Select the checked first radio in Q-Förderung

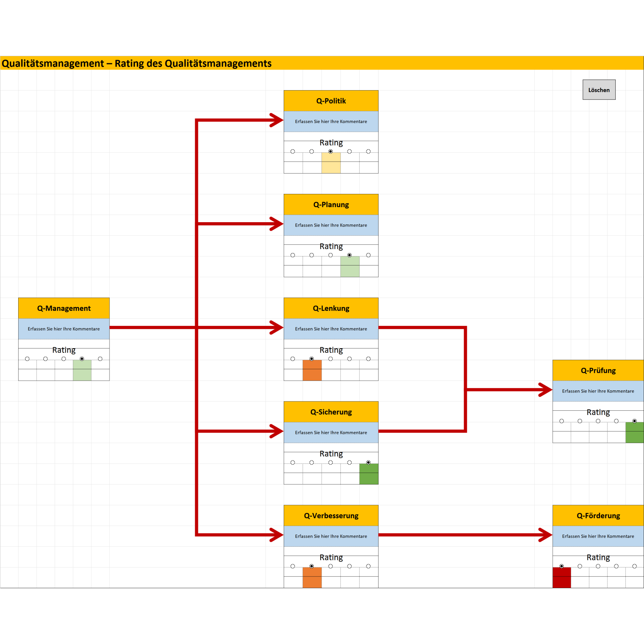tap(562, 566)
